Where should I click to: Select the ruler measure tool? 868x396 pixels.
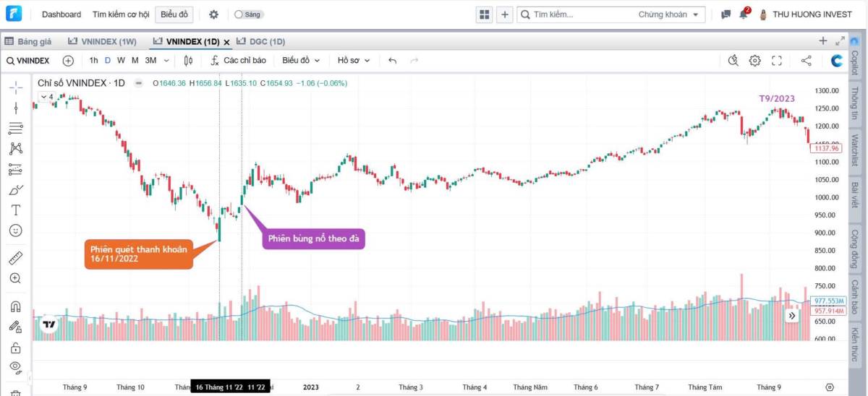tap(16, 258)
